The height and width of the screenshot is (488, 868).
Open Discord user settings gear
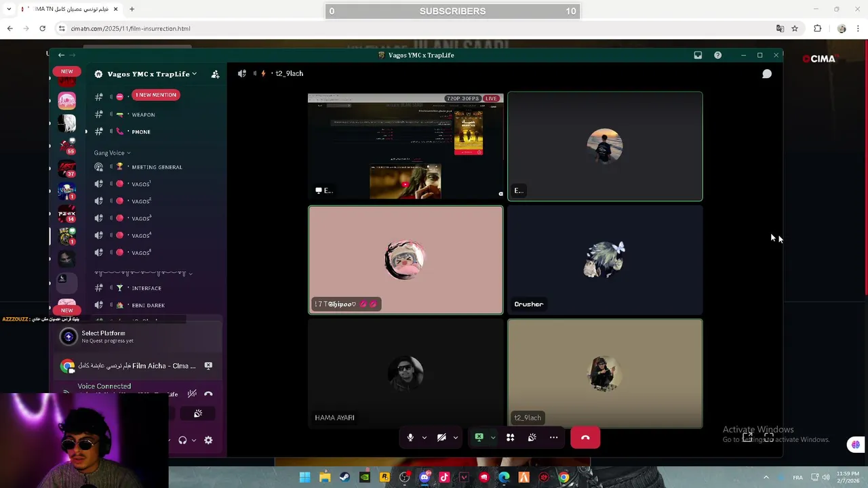(208, 441)
